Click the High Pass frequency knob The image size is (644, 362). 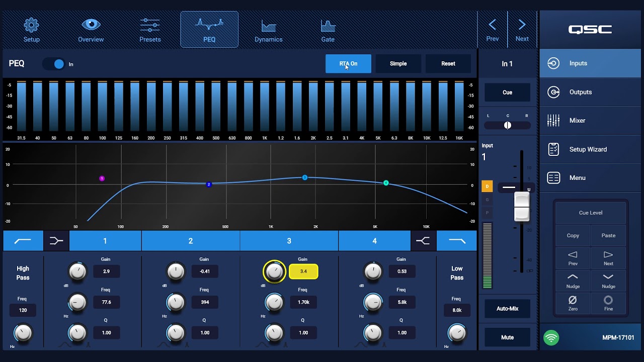tap(23, 333)
